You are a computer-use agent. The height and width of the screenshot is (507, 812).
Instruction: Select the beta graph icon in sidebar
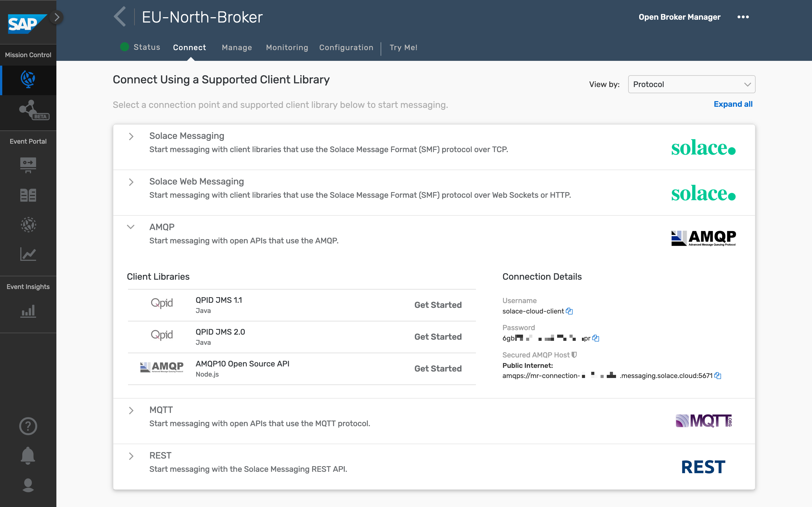(28, 111)
